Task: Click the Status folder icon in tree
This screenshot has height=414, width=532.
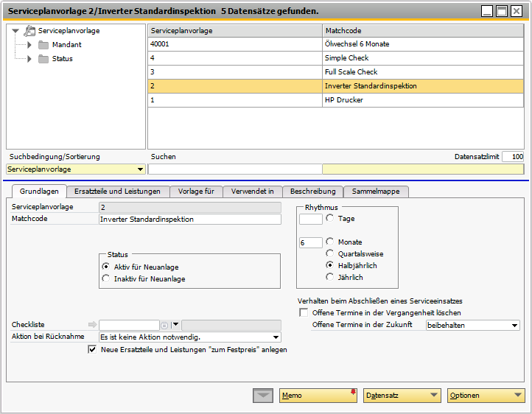Action: (x=43, y=59)
